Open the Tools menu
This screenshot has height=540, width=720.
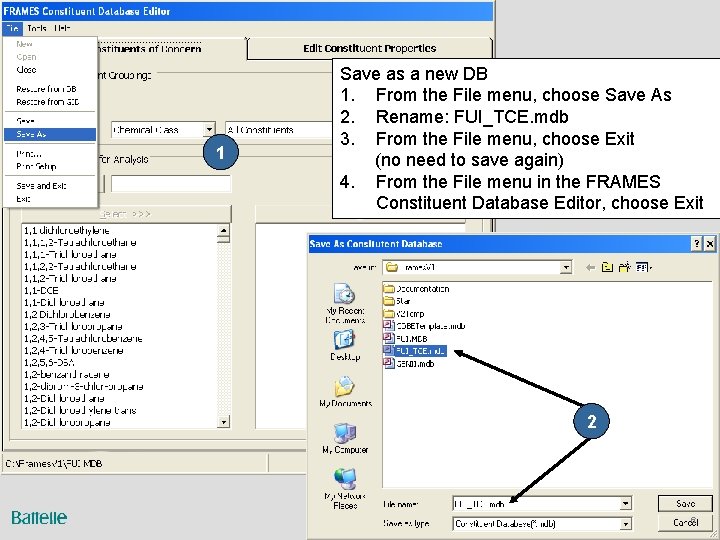36,28
